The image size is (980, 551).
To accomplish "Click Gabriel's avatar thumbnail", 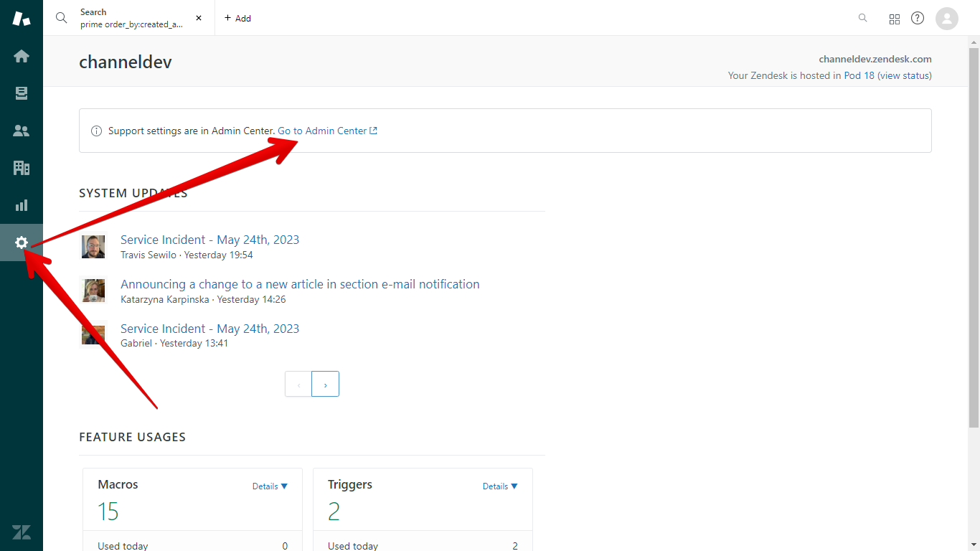I will 93,335.
